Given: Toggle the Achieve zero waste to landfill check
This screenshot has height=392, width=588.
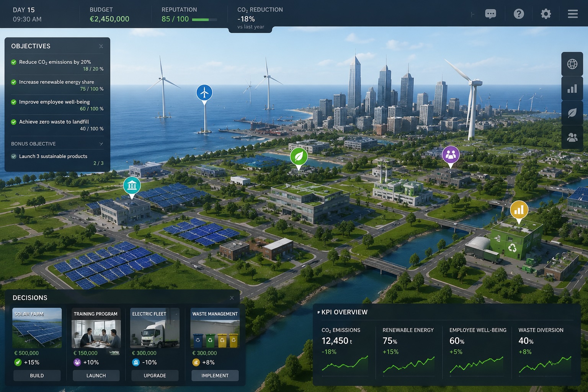Looking at the screenshot, I should click(14, 122).
